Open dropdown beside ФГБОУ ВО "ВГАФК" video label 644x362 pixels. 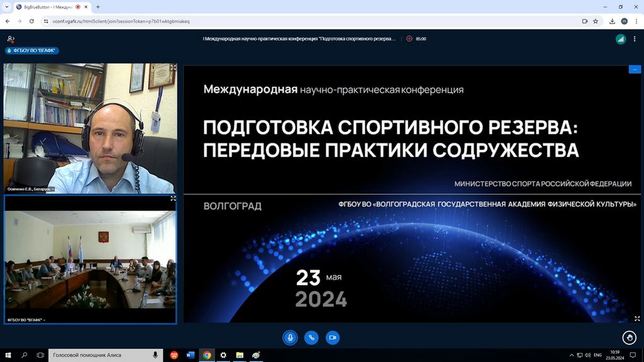45,320
